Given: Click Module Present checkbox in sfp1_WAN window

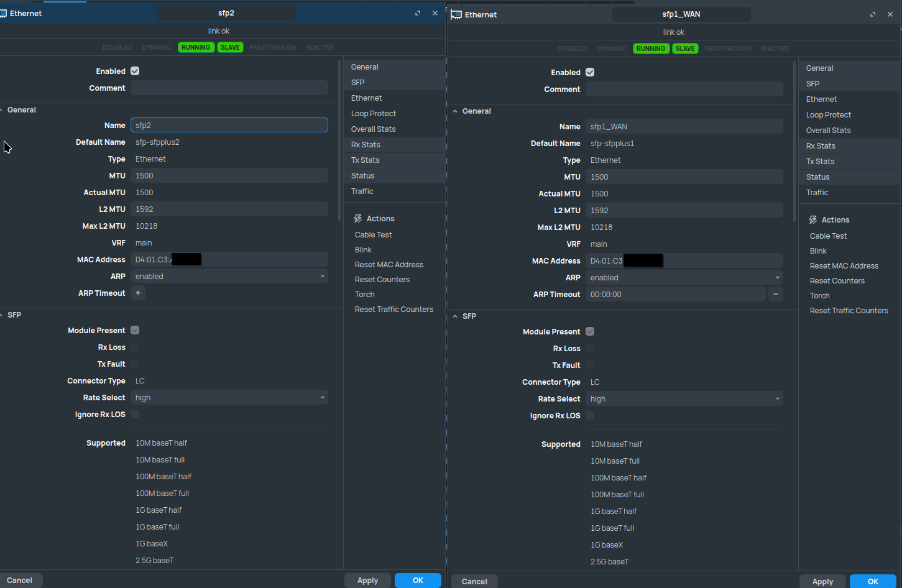Looking at the screenshot, I should tap(590, 331).
